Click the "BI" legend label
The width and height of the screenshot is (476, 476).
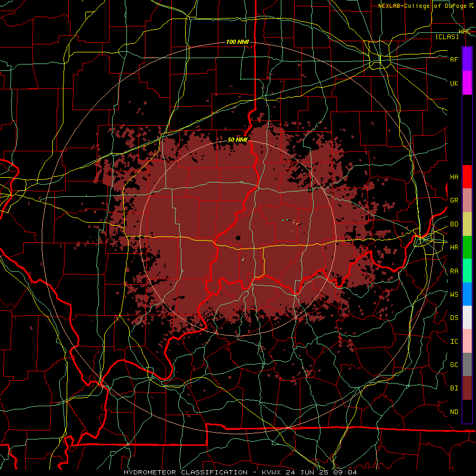click(x=454, y=388)
